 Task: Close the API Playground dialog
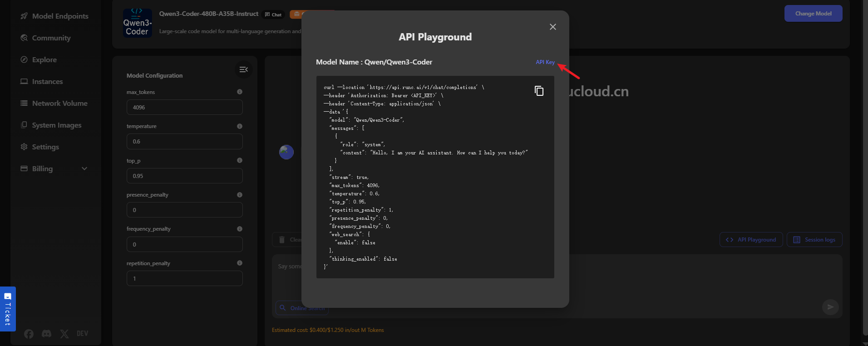pyautogui.click(x=552, y=27)
